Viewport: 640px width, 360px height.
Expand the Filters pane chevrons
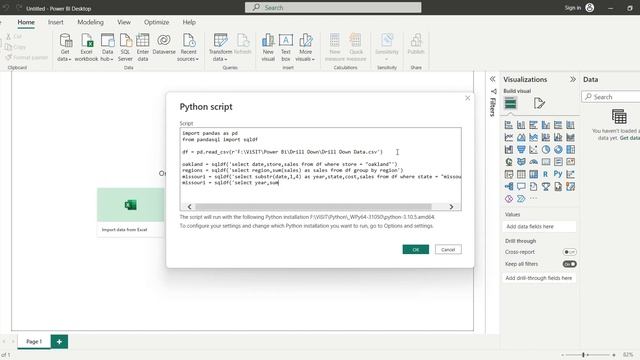[x=493, y=79]
